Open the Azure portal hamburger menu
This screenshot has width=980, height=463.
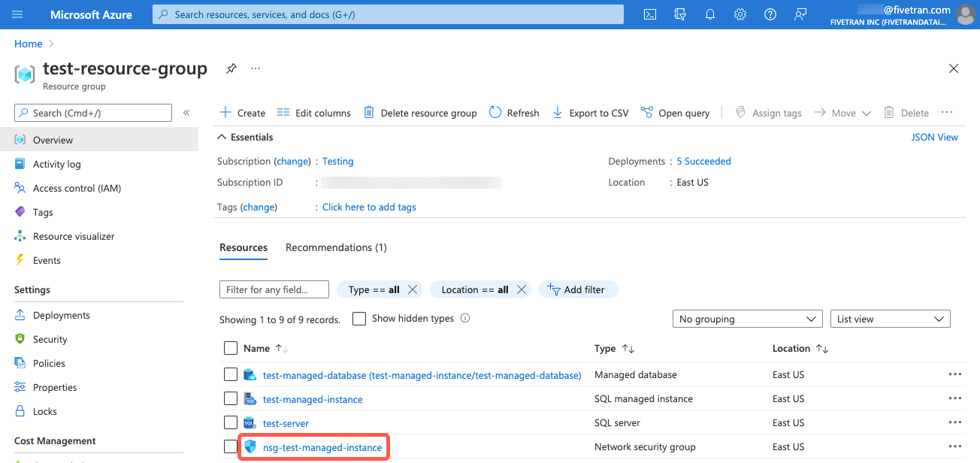(18, 14)
